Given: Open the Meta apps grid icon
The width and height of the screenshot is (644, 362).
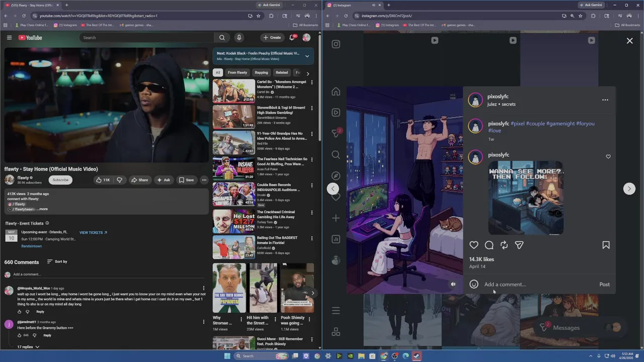Looking at the screenshot, I should (x=336, y=332).
